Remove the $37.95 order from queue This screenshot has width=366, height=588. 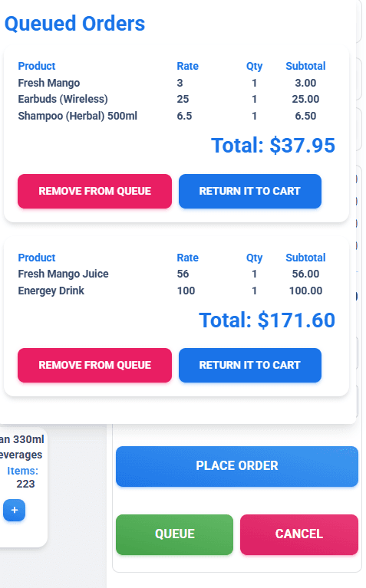(x=94, y=191)
